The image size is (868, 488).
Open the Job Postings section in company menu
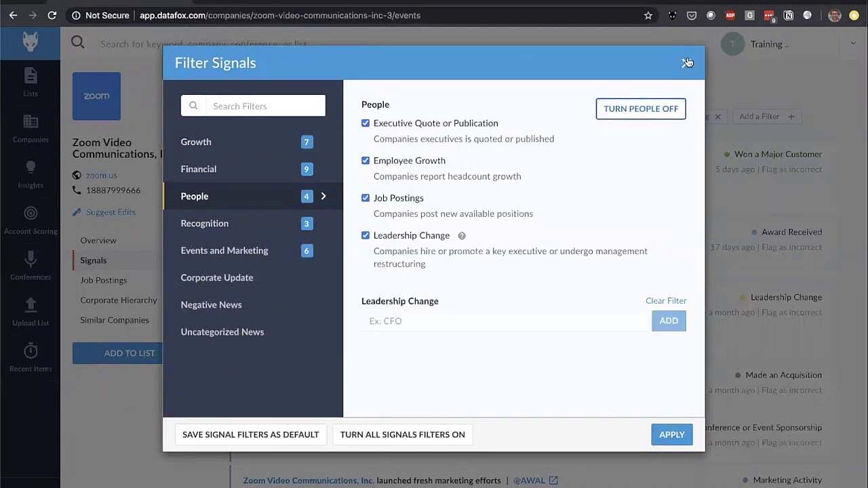103,280
